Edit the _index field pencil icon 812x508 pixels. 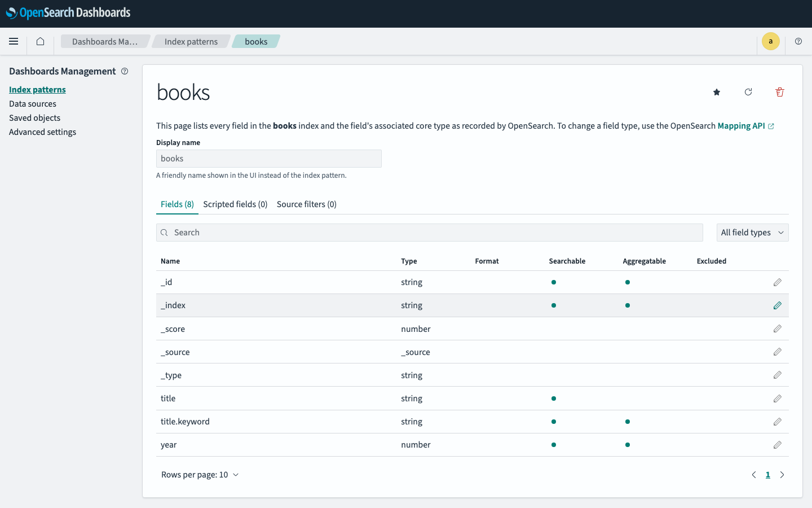[778, 305]
